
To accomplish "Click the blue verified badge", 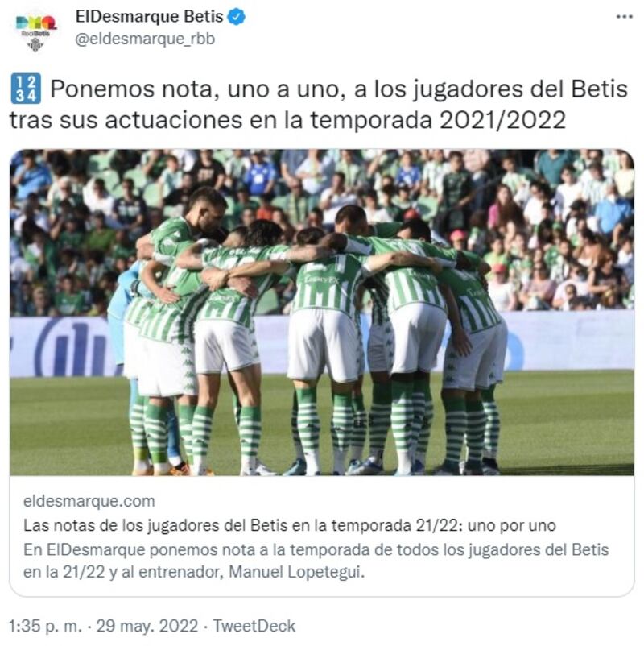I will [237, 17].
